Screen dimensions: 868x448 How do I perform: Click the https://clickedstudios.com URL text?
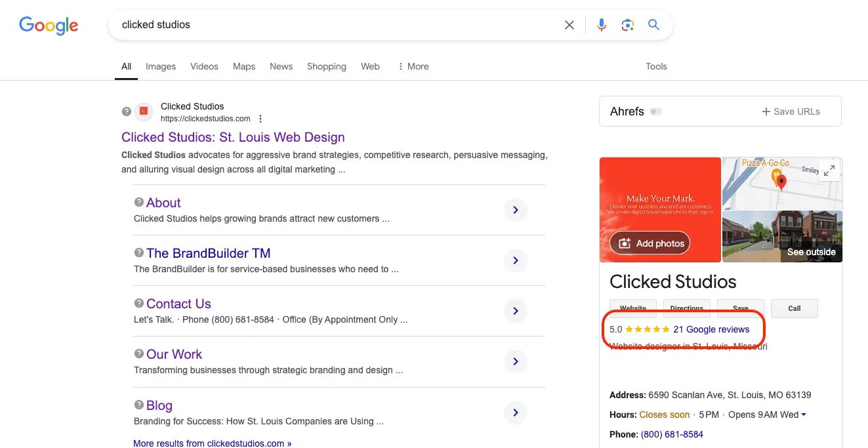205,119
